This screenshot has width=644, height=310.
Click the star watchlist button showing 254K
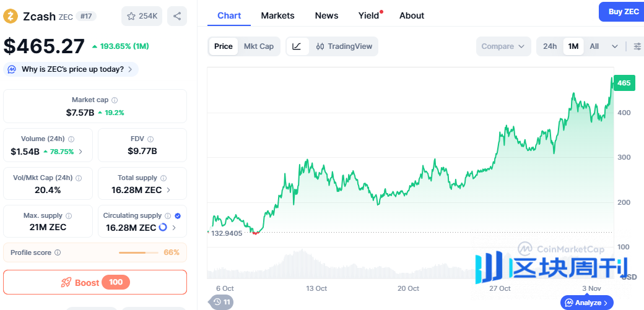(x=142, y=17)
